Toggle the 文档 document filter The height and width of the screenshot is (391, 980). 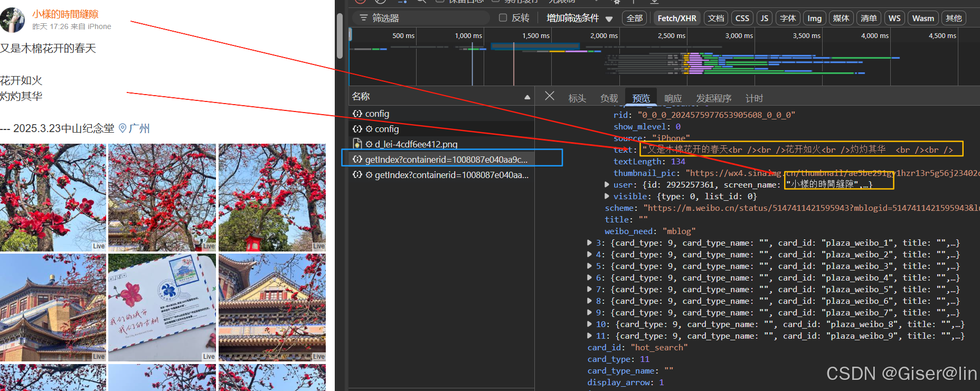coord(716,18)
